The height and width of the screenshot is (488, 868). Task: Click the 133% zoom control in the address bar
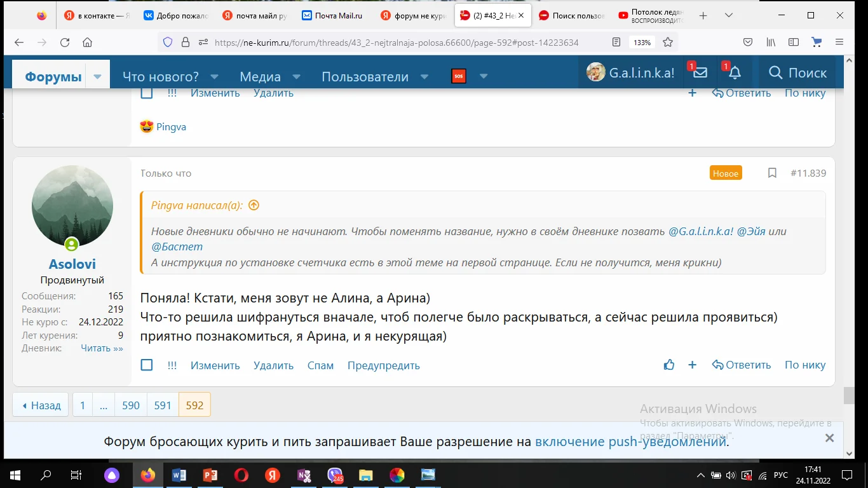(x=642, y=42)
